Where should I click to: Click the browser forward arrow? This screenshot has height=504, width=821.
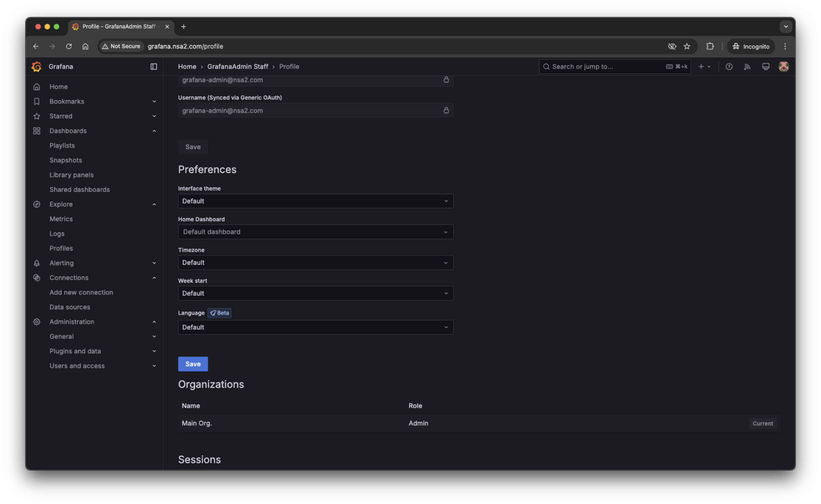(x=52, y=46)
